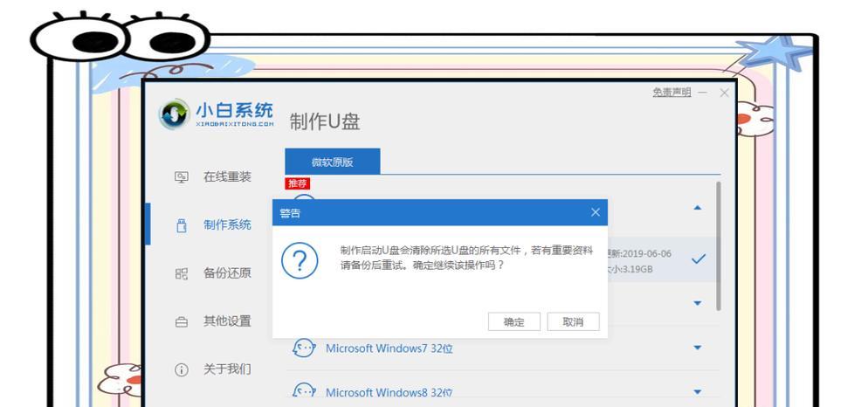
Task: Collapse the first system entry with up arrow
Action: tap(698, 208)
